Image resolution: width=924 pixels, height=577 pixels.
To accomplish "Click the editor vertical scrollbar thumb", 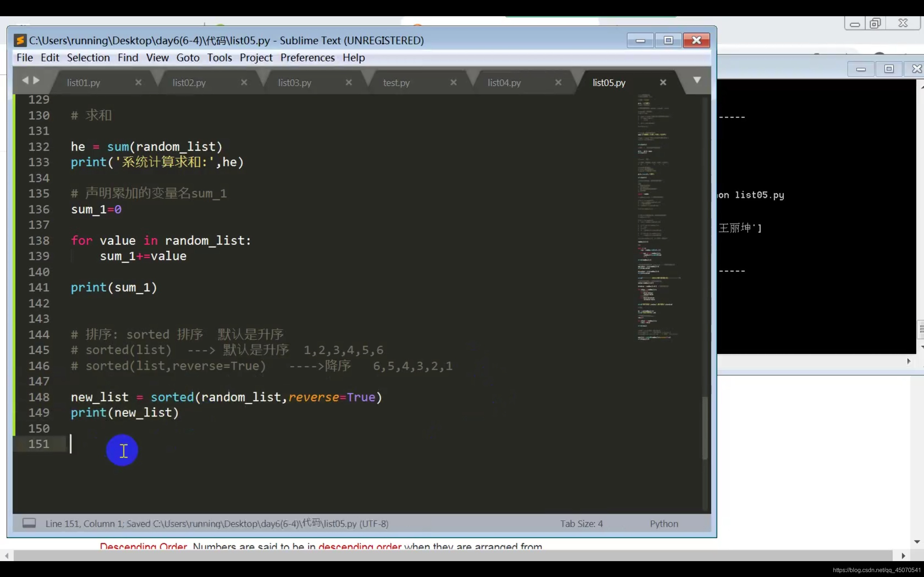I will 705,427.
